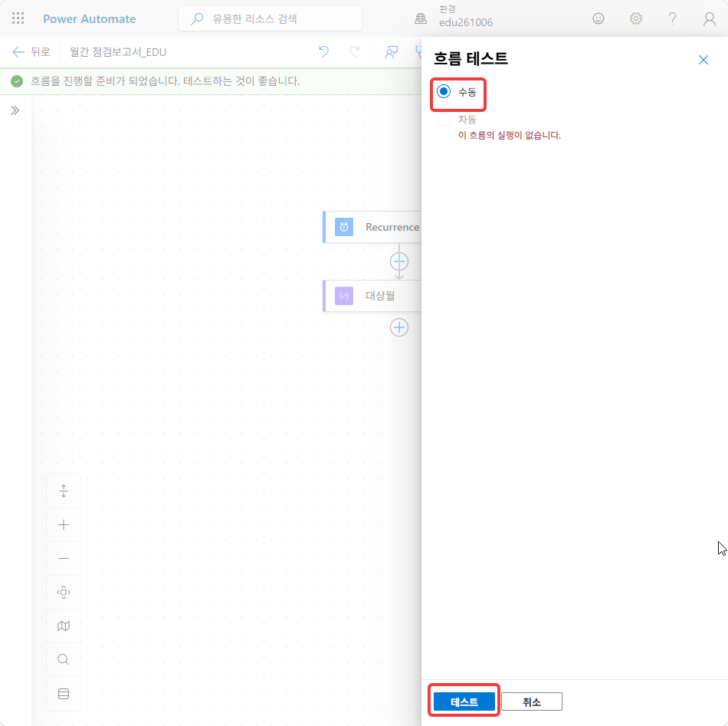Select the 수동 radio option
The width and height of the screenshot is (728, 726).
point(444,91)
